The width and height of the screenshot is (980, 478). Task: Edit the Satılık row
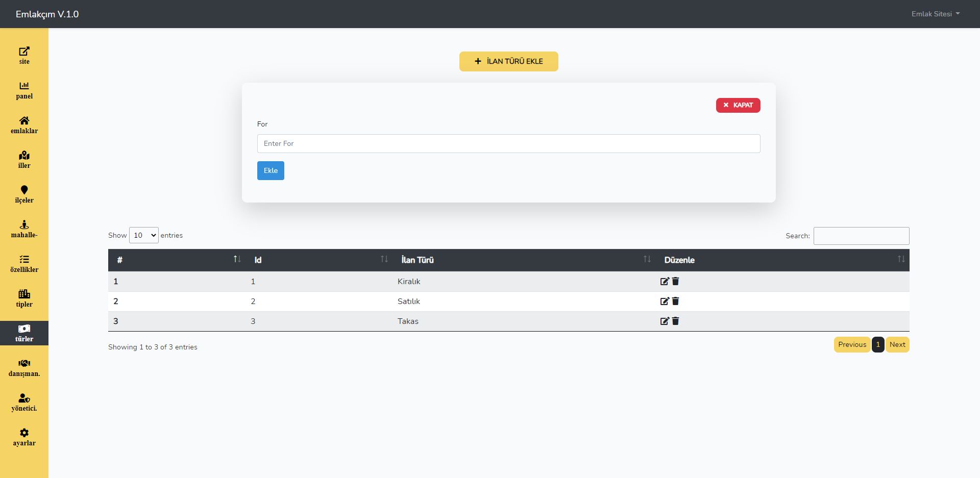665,301
